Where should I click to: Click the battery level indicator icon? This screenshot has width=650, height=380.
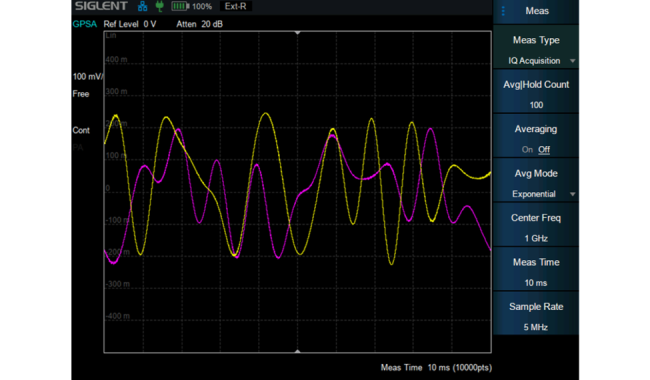180,6
